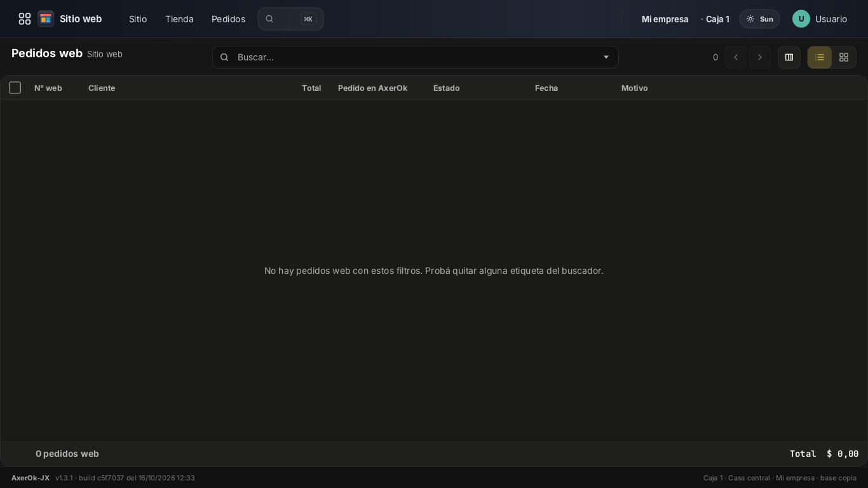Sort by Fecha column header
The width and height of the screenshot is (868, 488).
[x=546, y=88]
